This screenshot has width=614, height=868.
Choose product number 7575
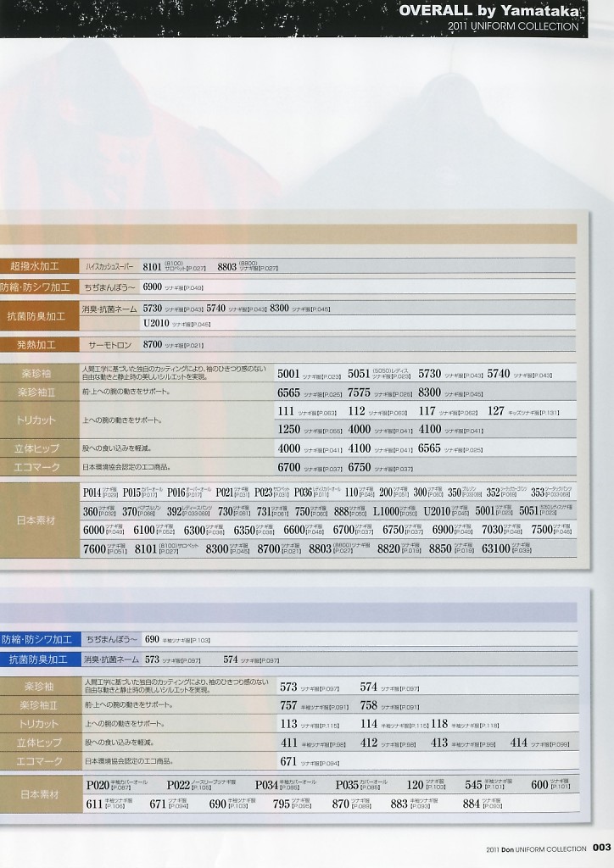click(x=359, y=392)
